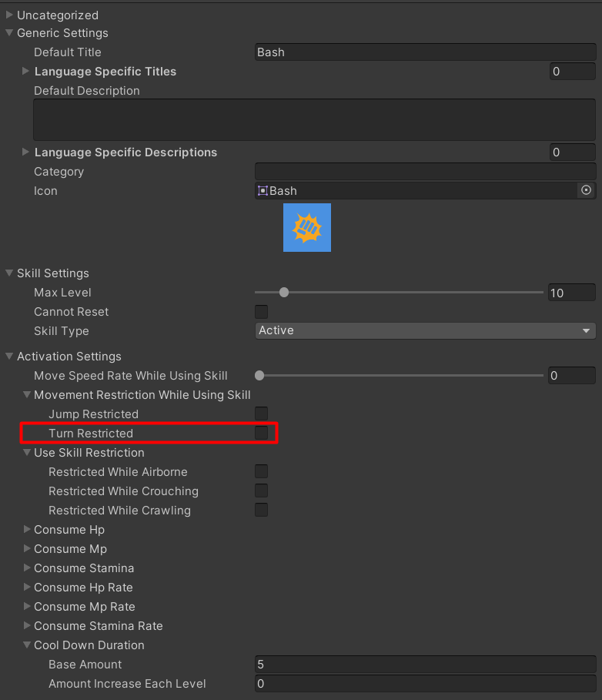Screen dimensions: 602x700
Task: Collapse the Generic Settings section
Action: [x=8, y=33]
